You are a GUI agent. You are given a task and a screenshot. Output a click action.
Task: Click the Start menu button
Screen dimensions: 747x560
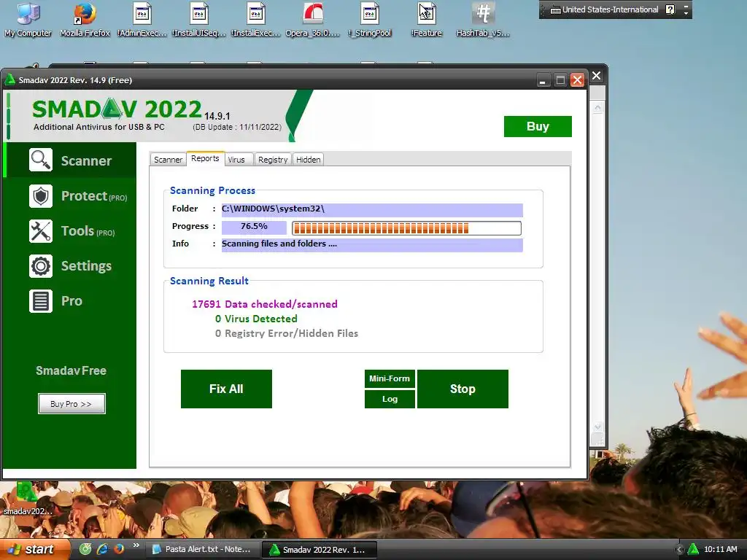34,549
